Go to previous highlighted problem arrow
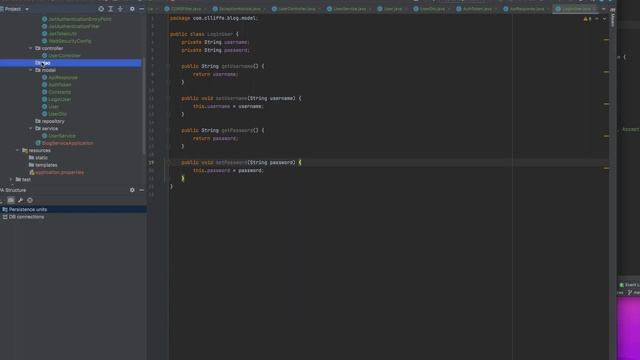Image resolution: width=640 pixels, height=360 pixels. pos(597,19)
